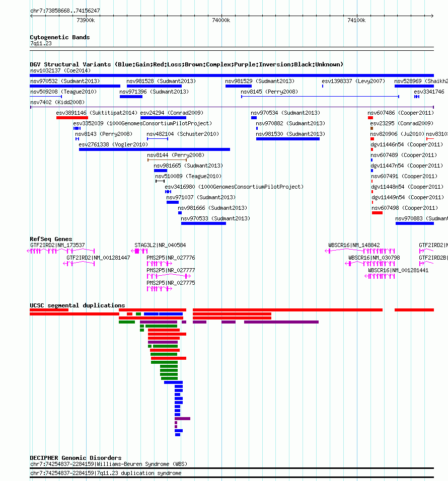Click the 74000k ruler position
The image size is (448, 481).
tap(221, 21)
